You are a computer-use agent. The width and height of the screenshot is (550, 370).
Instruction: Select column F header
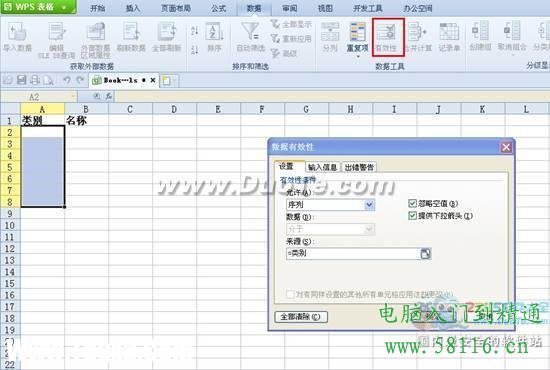[x=262, y=109]
